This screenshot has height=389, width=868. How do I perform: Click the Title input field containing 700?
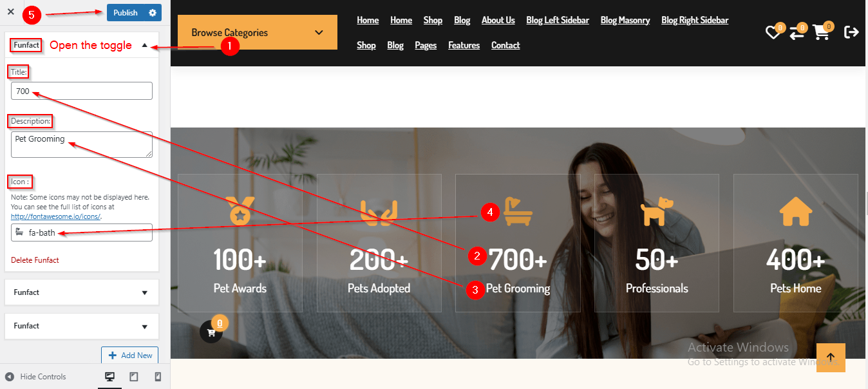[x=82, y=91]
